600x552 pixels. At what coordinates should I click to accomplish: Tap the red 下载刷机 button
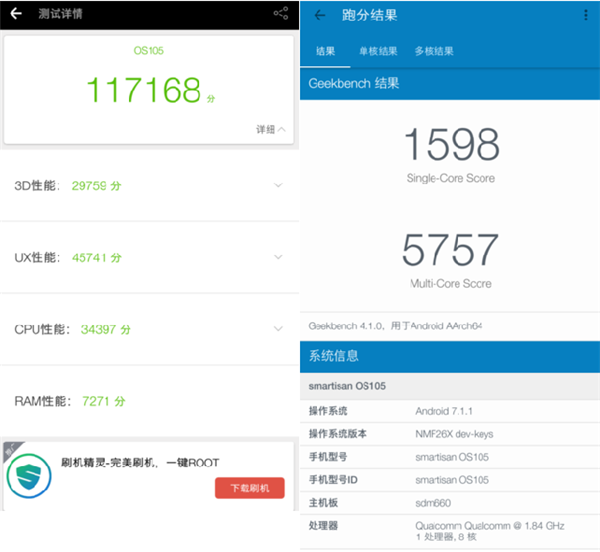coord(249,488)
